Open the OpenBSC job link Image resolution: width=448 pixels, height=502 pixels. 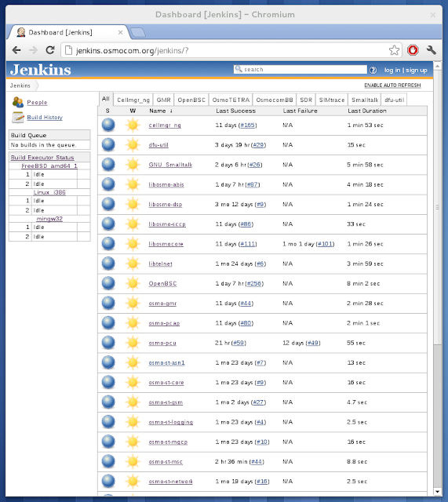point(162,283)
